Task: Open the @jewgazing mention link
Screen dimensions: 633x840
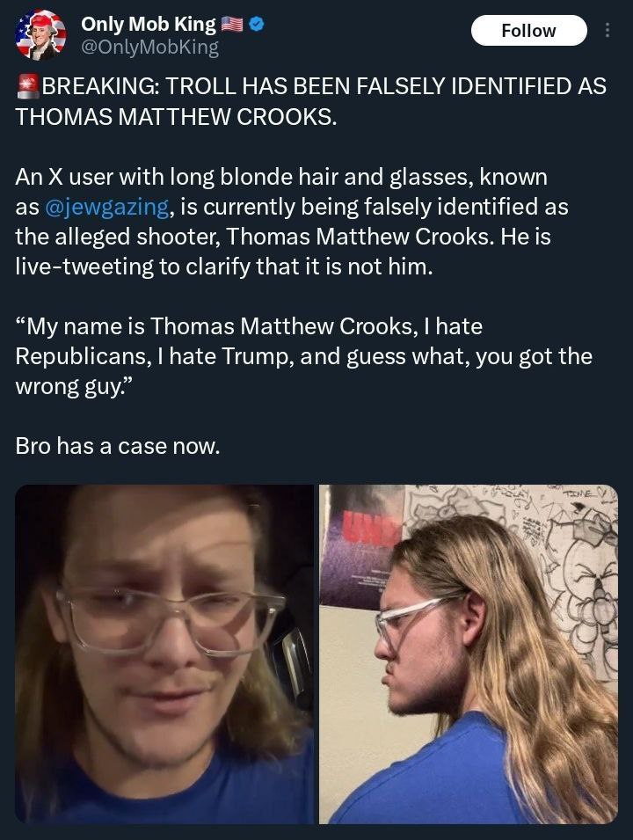Action: coord(107,207)
